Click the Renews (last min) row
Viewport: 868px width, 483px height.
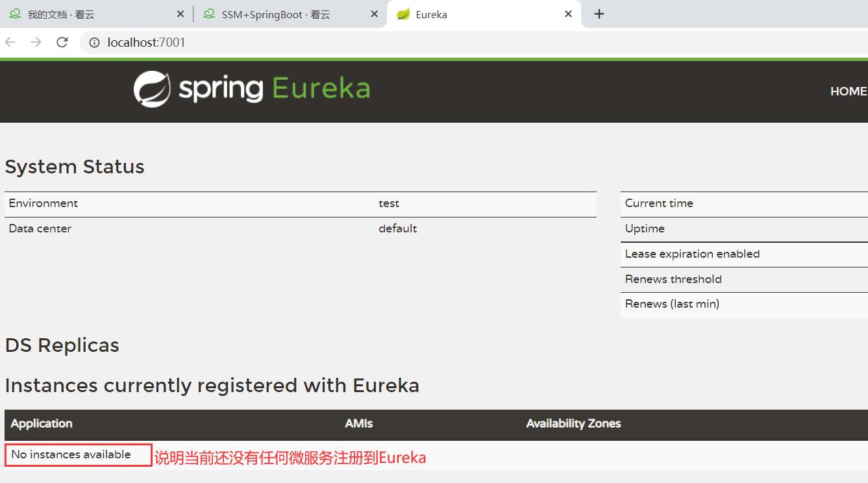[744, 304]
